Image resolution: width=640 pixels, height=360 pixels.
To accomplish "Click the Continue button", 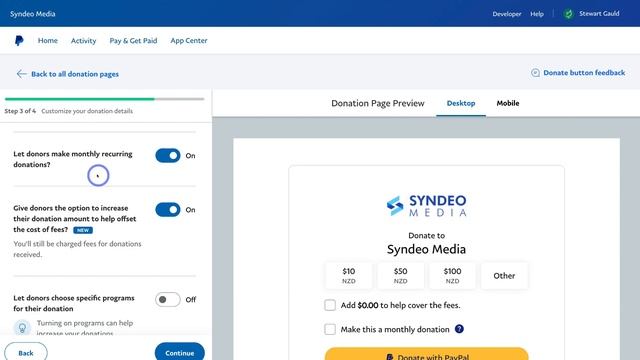I will click(x=180, y=352).
